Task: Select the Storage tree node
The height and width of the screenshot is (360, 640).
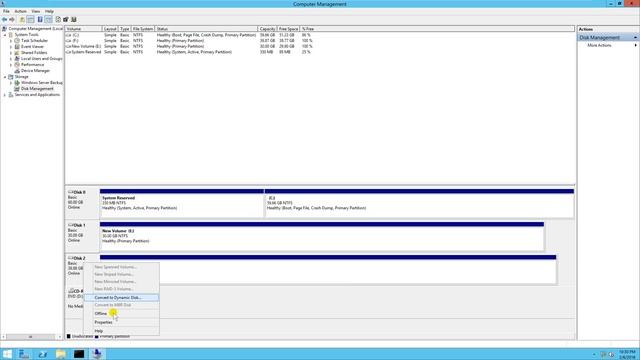Action: tap(22, 77)
